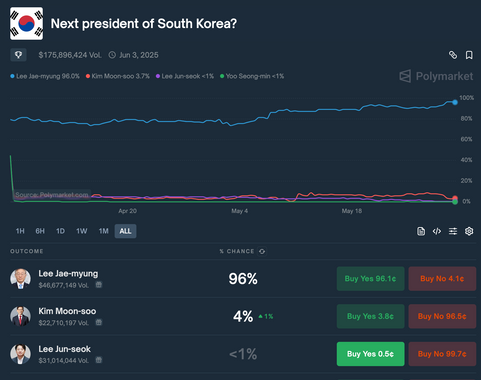
Task: Click the gift icon under Kim Moon-soo
Action: pyautogui.click(x=99, y=323)
